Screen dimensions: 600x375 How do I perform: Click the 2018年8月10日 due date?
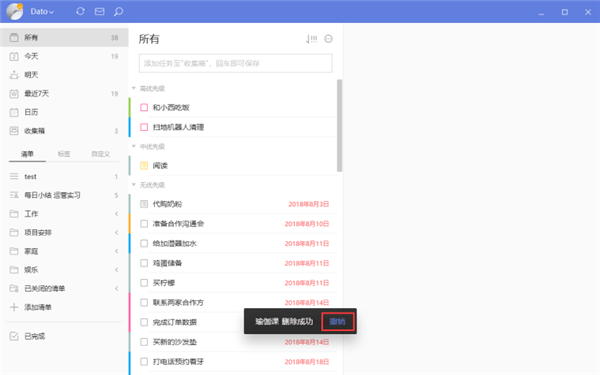[307, 224]
